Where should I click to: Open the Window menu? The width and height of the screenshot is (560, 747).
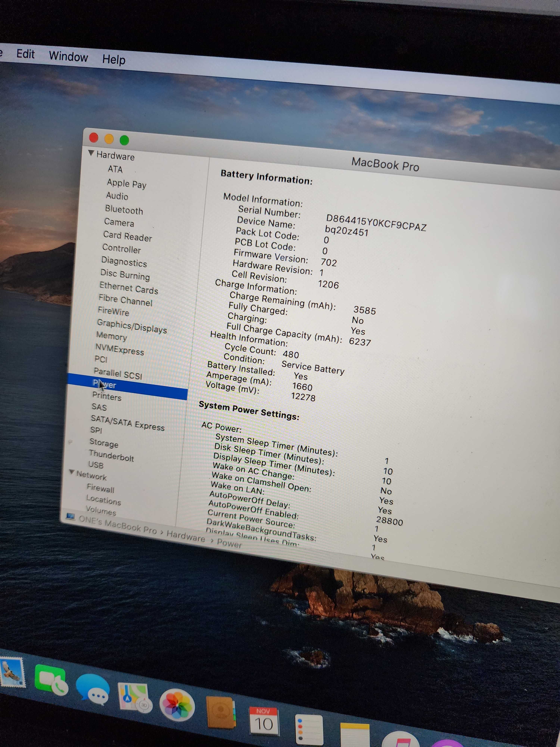tap(69, 56)
